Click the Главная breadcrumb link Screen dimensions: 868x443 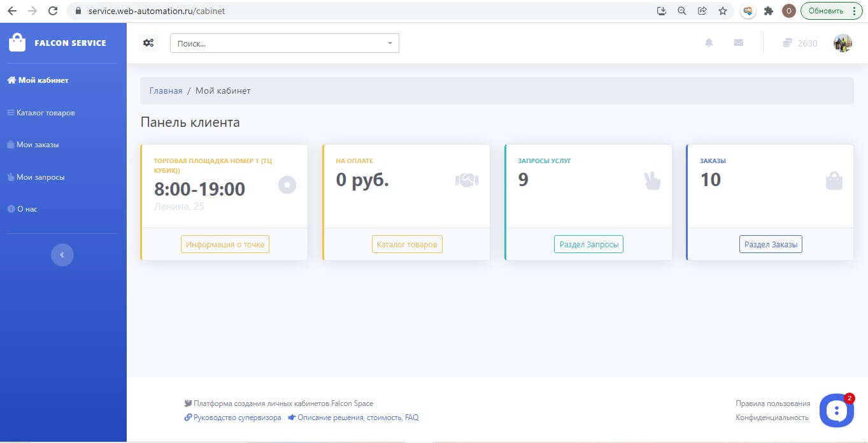tap(166, 91)
